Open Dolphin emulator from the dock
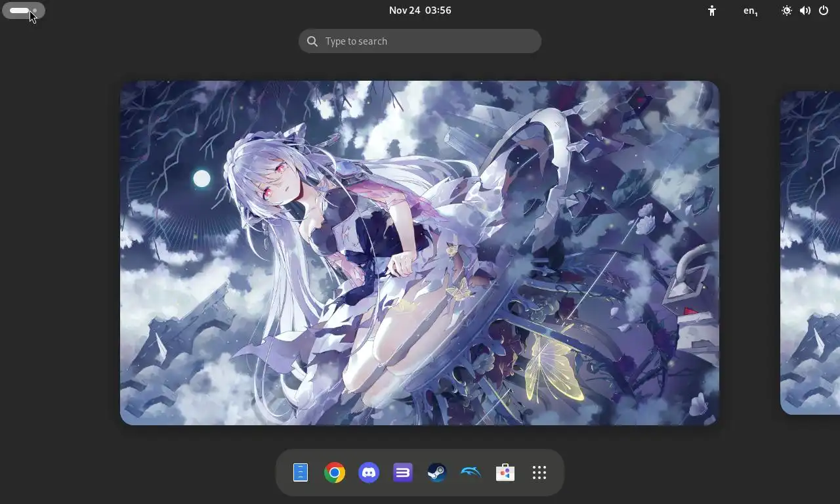This screenshot has width=840, height=504. pos(471,472)
